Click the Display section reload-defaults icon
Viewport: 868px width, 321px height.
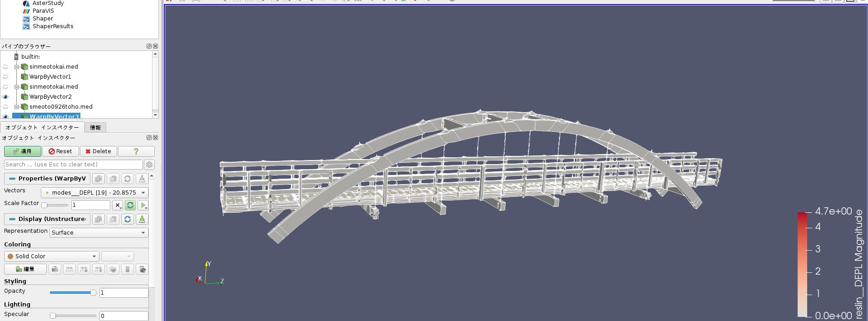(128, 219)
